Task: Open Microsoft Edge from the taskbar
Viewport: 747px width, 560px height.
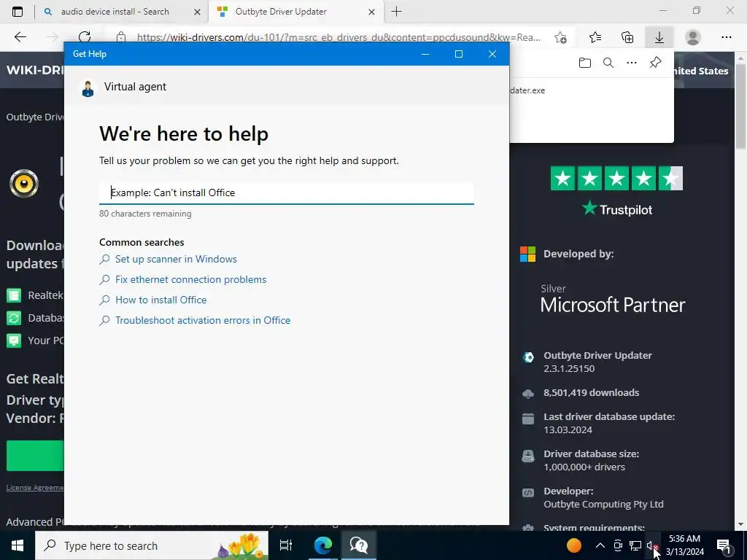Action: coord(323,545)
